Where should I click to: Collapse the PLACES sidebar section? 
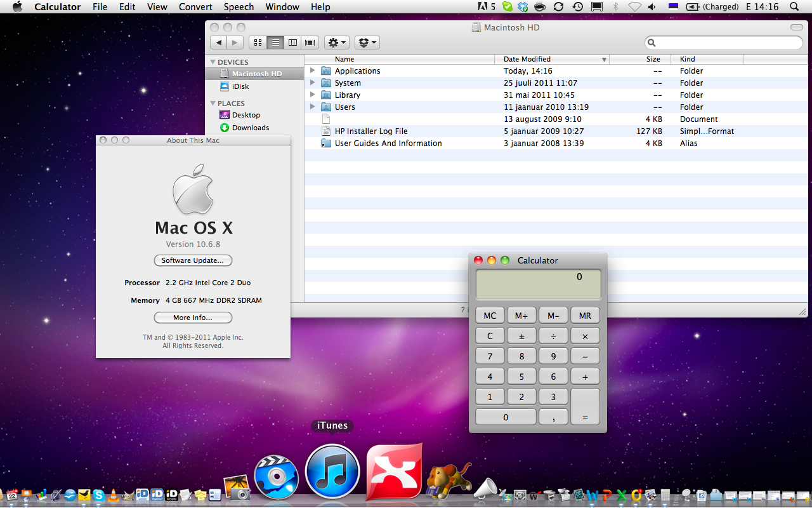pyautogui.click(x=213, y=104)
